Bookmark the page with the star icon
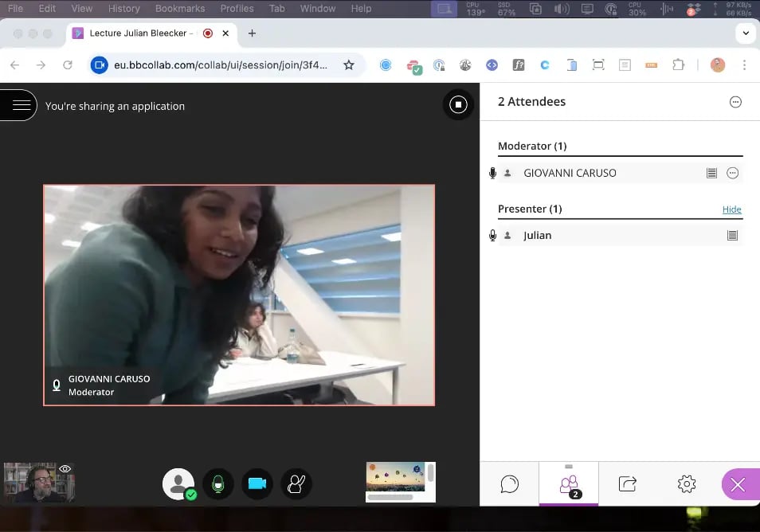The height and width of the screenshot is (532, 760). [x=349, y=65]
